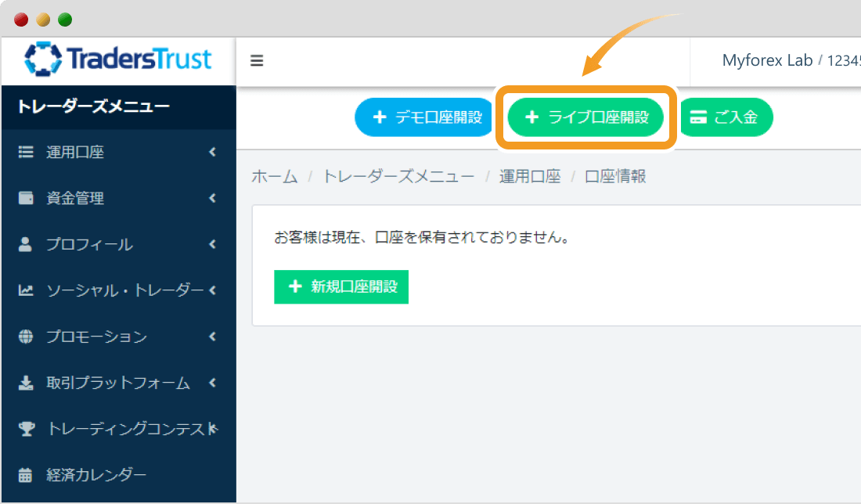The image size is (861, 504).
Task: Click the globe icon beside プロモーション
Action: pos(26,337)
